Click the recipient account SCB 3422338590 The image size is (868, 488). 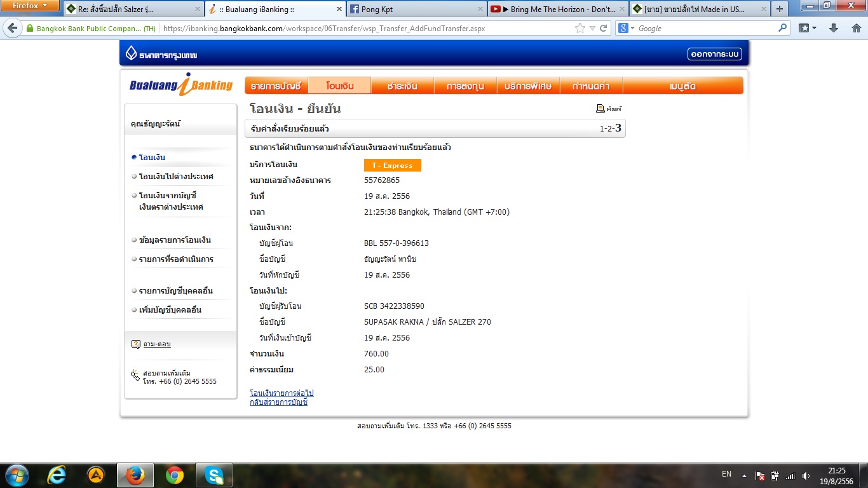click(394, 306)
